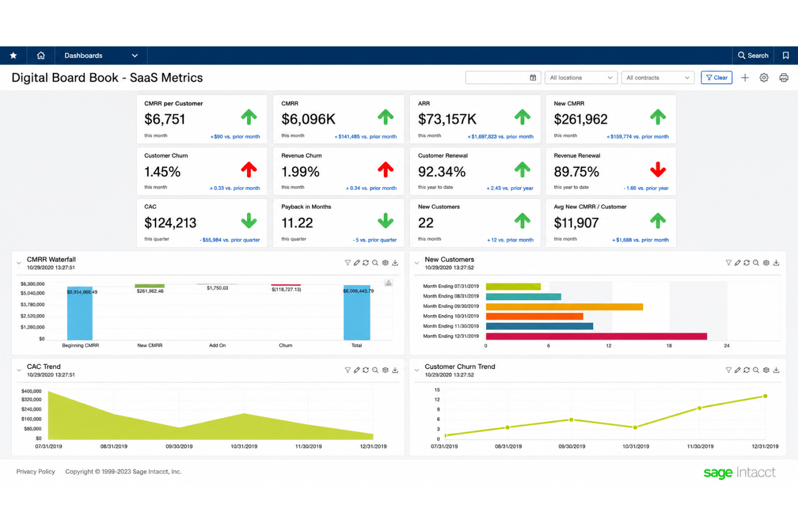Image resolution: width=798 pixels, height=532 pixels.
Task: Click the red Month Ending 12/31/2019 bar
Action: pyautogui.click(x=596, y=336)
